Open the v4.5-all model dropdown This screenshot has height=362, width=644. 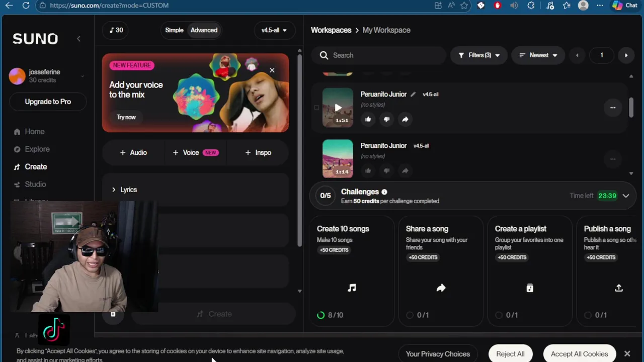pos(274,30)
